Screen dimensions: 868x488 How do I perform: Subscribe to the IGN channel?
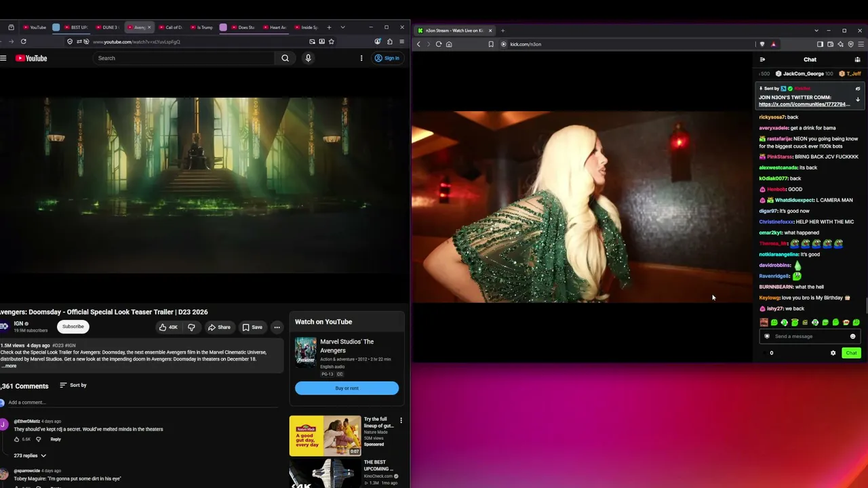pos(73,327)
